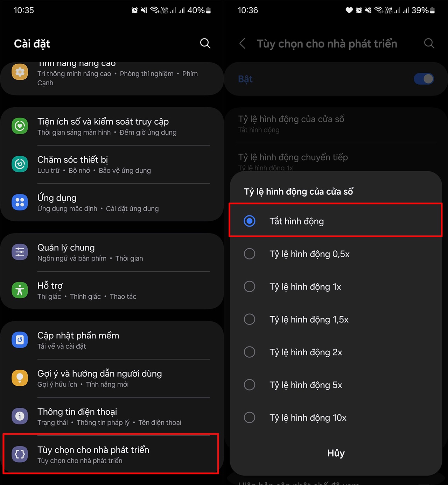Go back from developer options page

242,43
